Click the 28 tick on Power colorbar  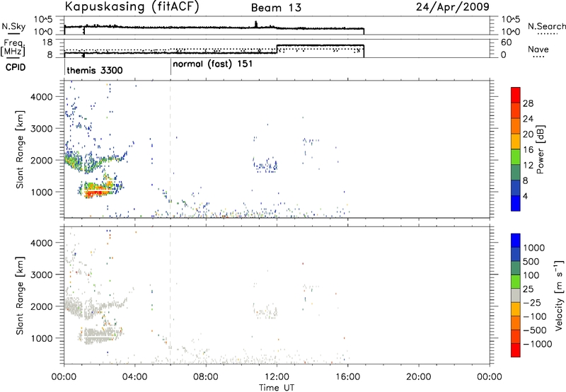click(x=528, y=103)
